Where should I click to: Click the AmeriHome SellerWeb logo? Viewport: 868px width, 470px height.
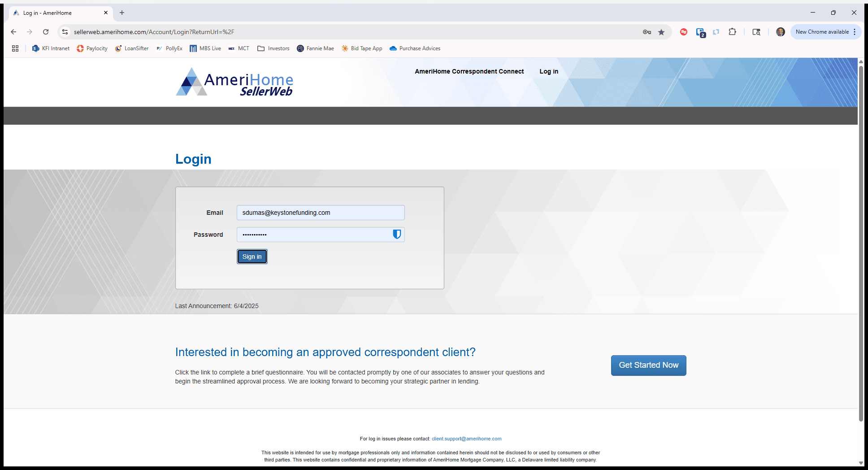click(234, 82)
